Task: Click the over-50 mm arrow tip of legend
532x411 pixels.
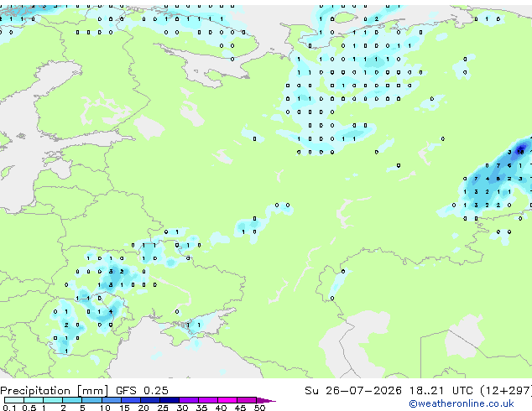Action: 266,400
